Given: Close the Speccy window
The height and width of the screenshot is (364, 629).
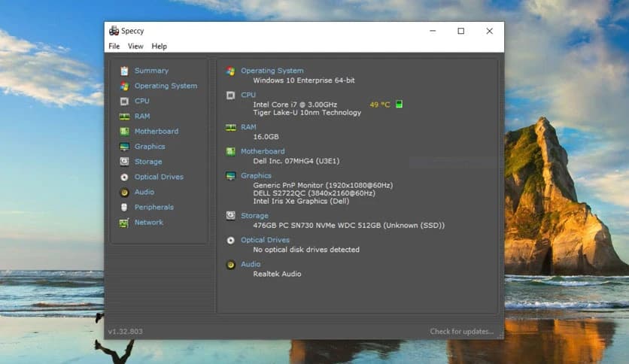Looking at the screenshot, I should point(489,31).
